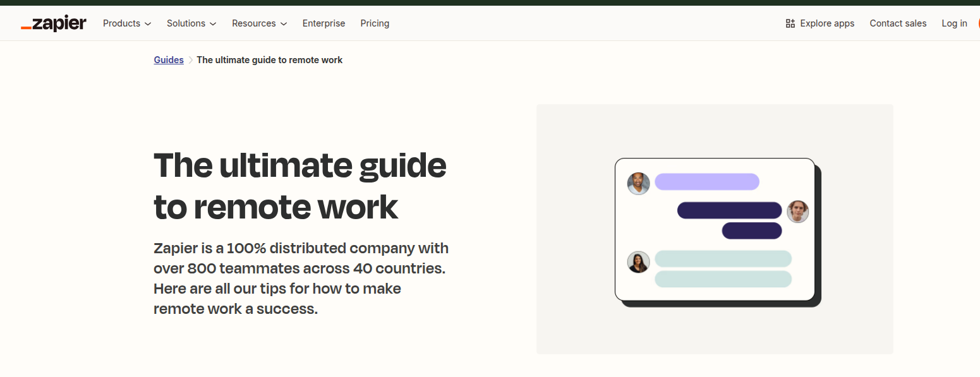Click the Explore apps grid icon
980x377 pixels.
click(790, 23)
